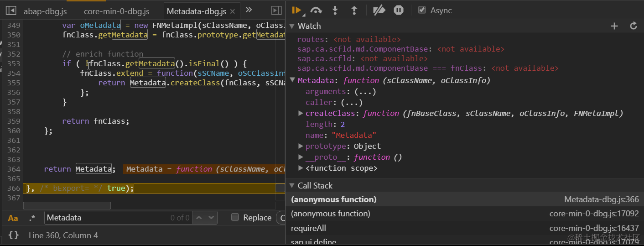Viewport: 644px width, 246px height.
Task: Select the Metadata-dbg.js tab
Action: (196, 11)
